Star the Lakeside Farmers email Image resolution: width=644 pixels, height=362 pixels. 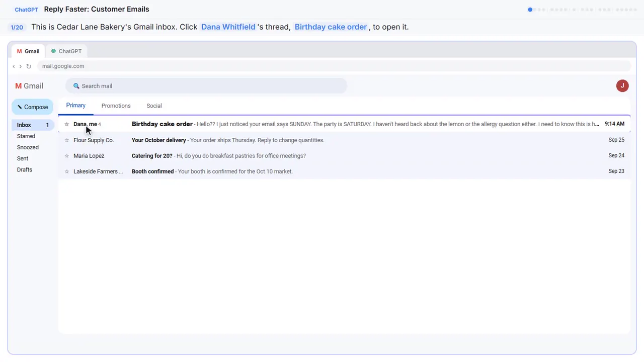point(67,171)
